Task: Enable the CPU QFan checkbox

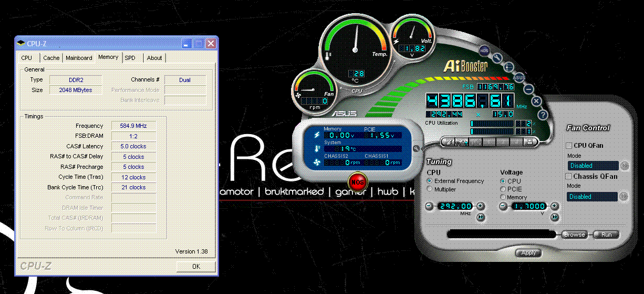Action: click(x=568, y=145)
